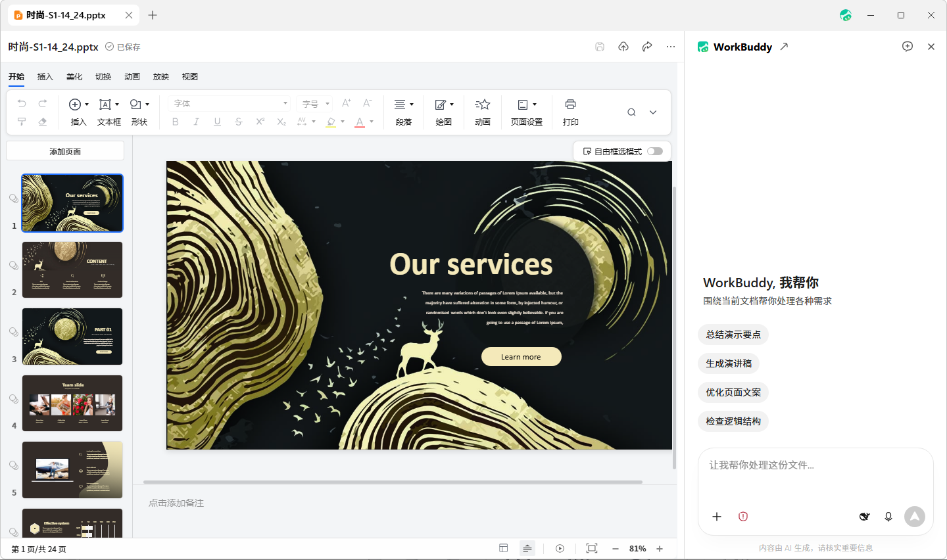947x560 pixels.
Task: Click the 总结演示要点 suggestion
Action: point(733,335)
